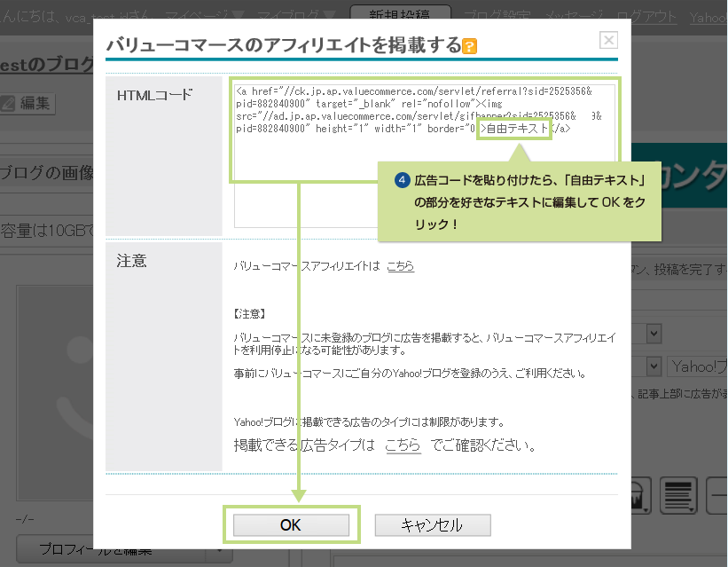
Task: Click the 【注意】 heading text
Action: [x=249, y=314]
